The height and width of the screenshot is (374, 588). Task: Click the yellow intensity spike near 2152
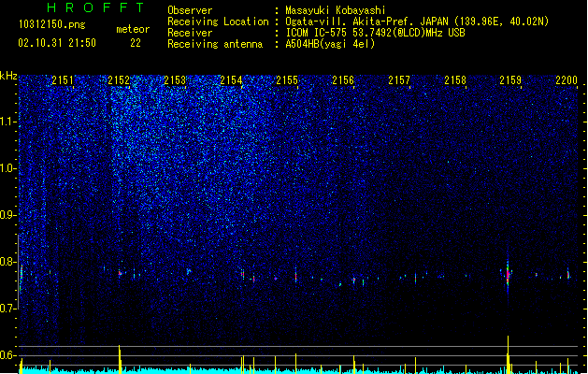(120, 359)
